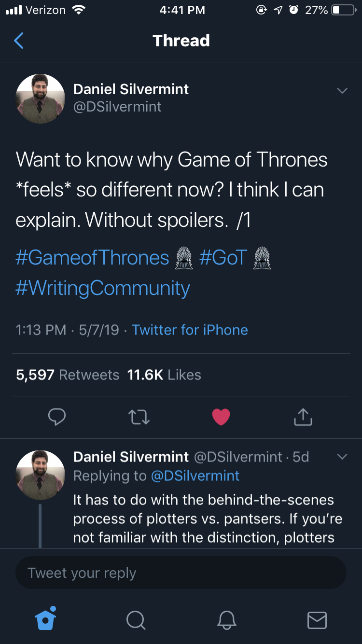Tap the #GoT hashtag

click(x=223, y=258)
